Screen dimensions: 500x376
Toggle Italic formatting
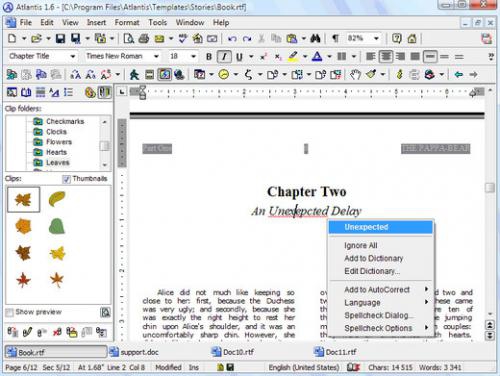(x=224, y=57)
